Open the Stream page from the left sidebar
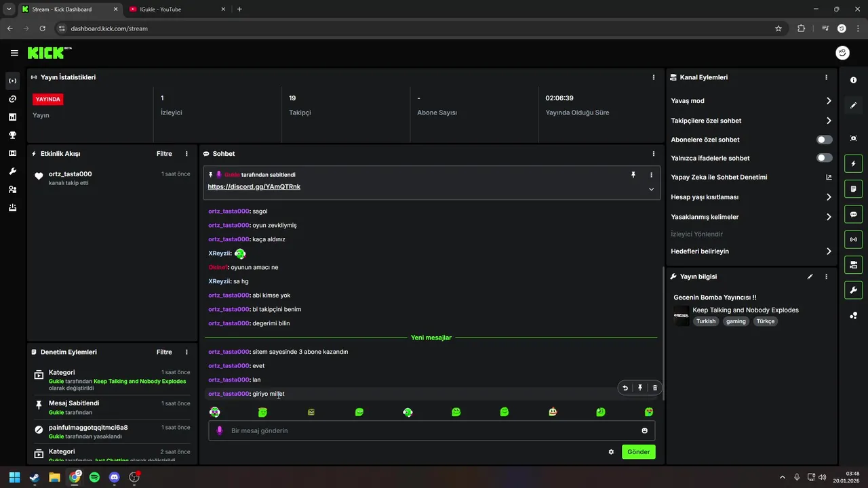868x488 pixels. tap(12, 81)
